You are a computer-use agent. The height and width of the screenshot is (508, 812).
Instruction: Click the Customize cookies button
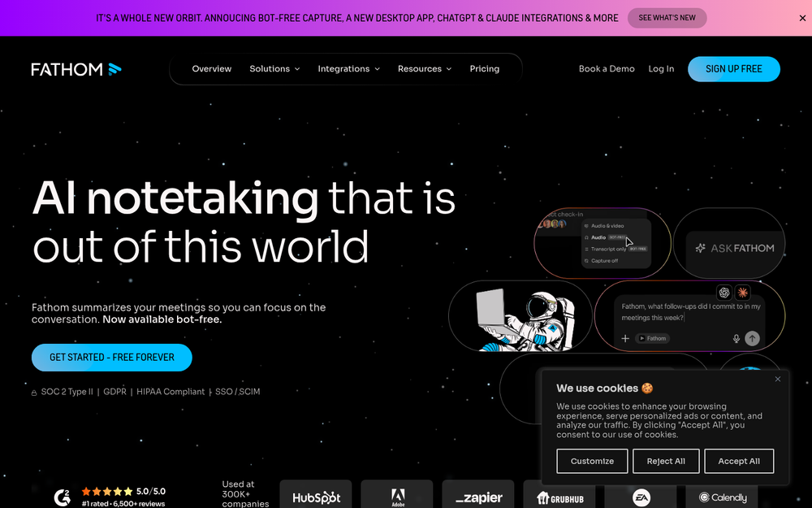[x=592, y=461]
